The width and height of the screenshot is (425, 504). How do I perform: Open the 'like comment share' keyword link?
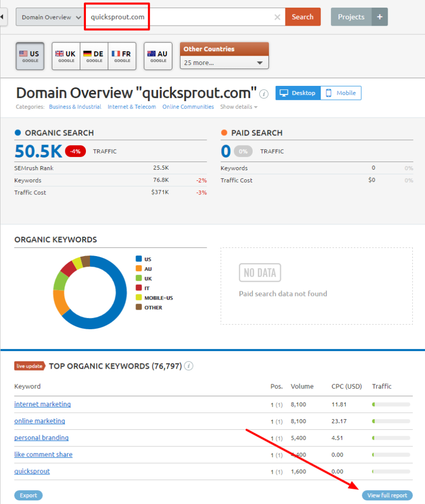(43, 454)
